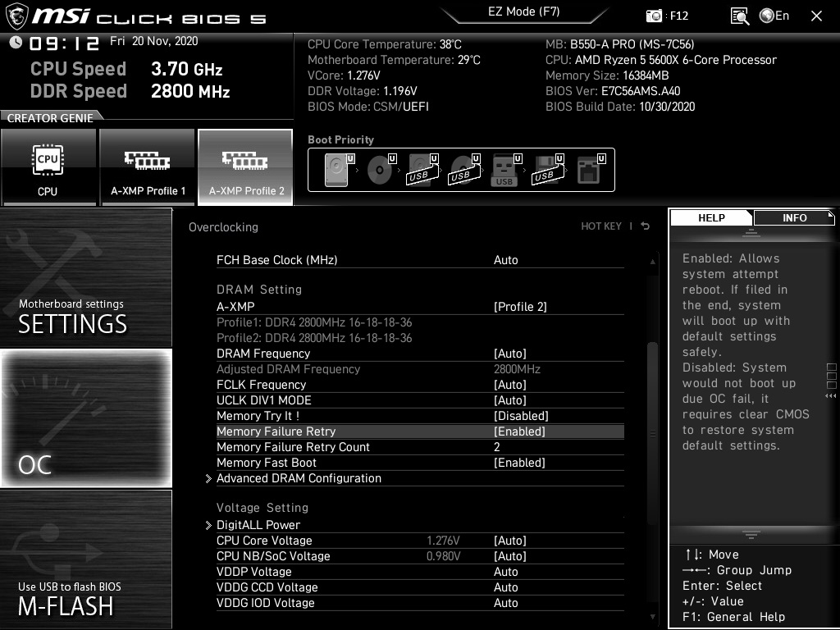Screen dimensions: 840x630
Task: Click scrollbar down arrow in settings list
Action: [652, 617]
